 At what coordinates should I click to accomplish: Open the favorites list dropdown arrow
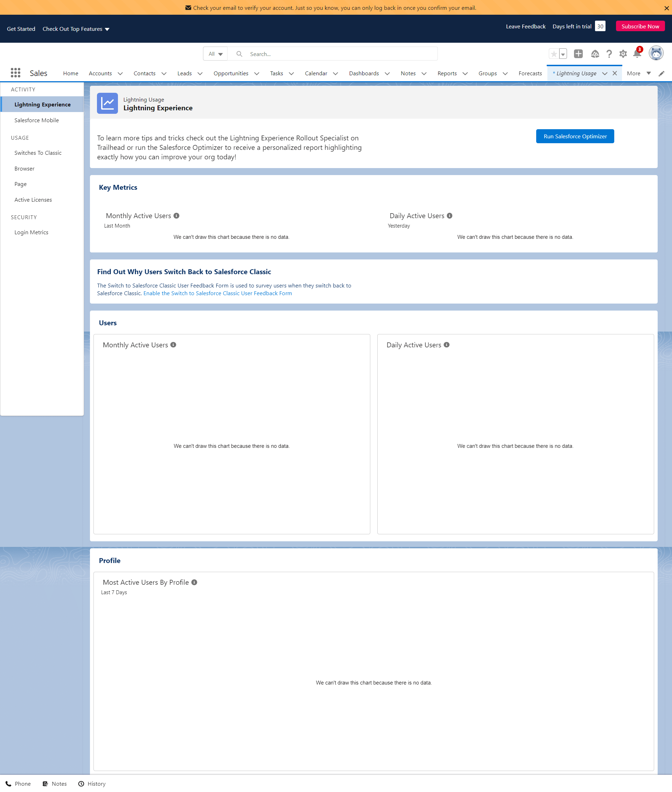563,54
